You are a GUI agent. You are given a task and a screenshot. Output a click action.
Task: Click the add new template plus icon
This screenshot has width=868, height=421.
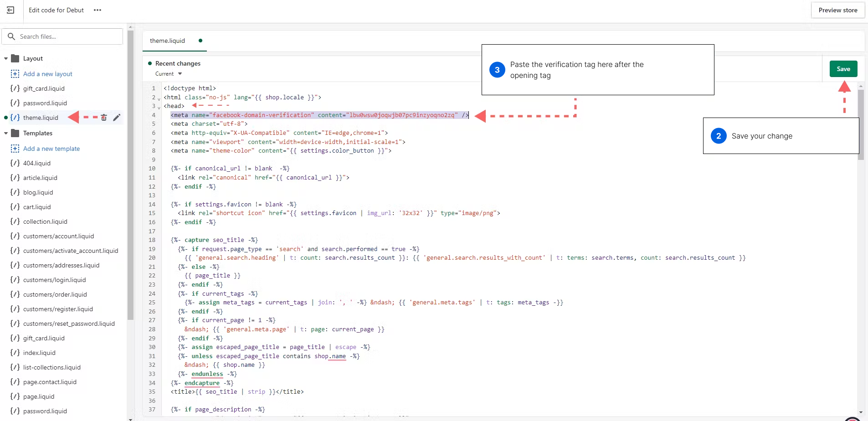(x=15, y=149)
